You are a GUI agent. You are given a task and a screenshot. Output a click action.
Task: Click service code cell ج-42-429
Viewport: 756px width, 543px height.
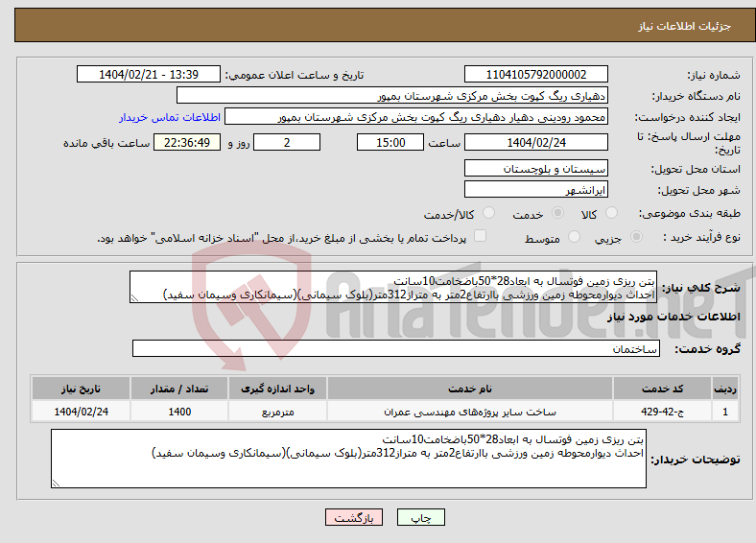(x=663, y=412)
